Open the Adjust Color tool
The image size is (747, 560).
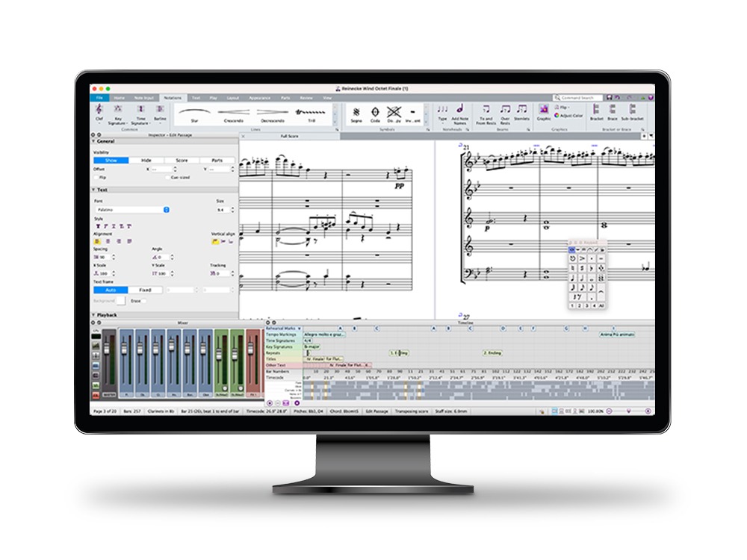pos(569,116)
